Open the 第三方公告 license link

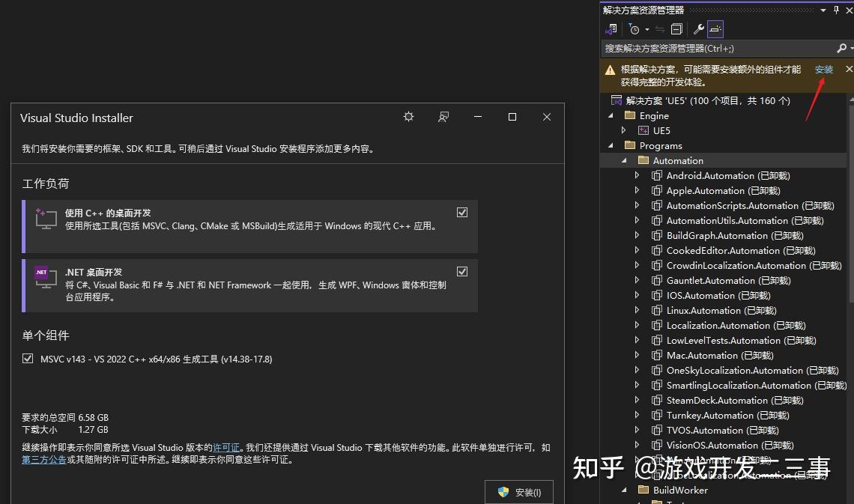click(x=43, y=459)
